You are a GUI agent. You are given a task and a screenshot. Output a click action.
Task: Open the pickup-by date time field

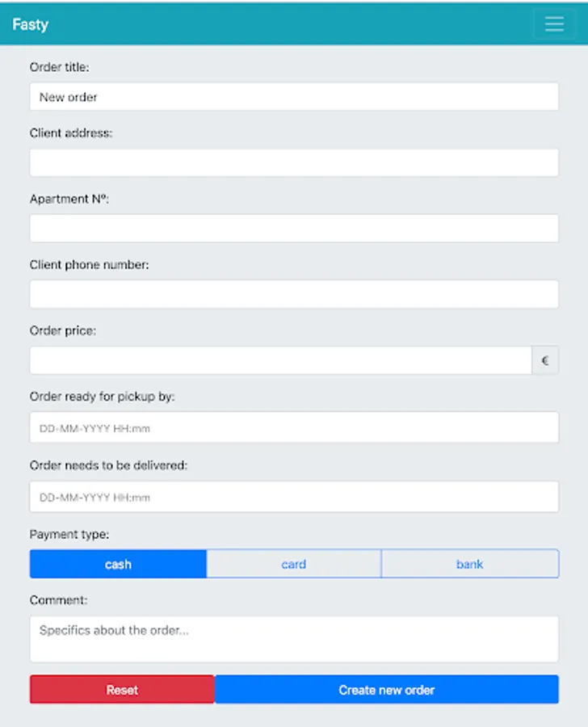coord(294,428)
